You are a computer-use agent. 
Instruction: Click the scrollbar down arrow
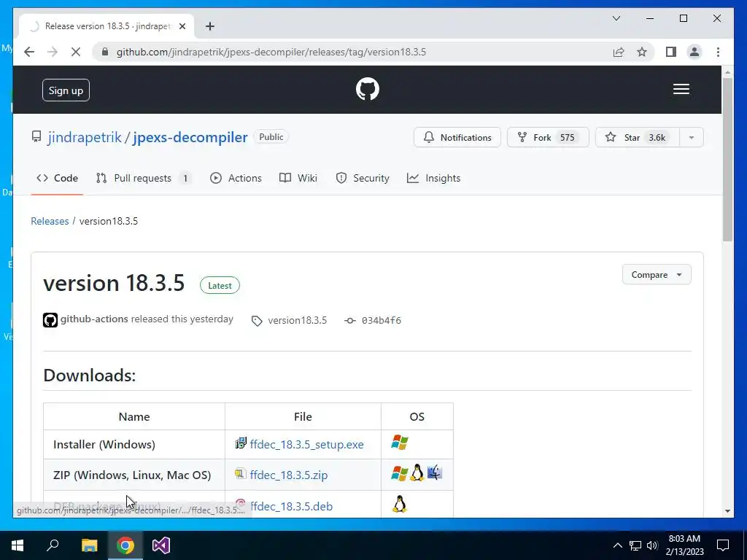pos(727,511)
